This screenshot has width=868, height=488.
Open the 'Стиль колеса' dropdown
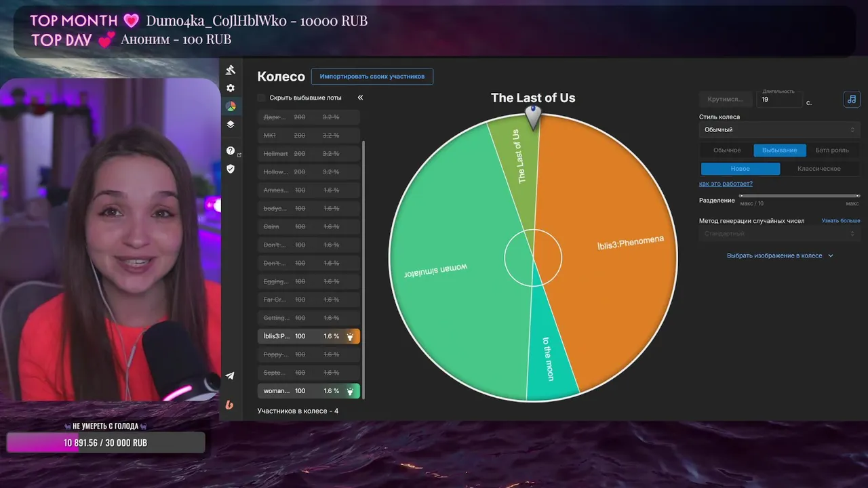[x=780, y=129]
